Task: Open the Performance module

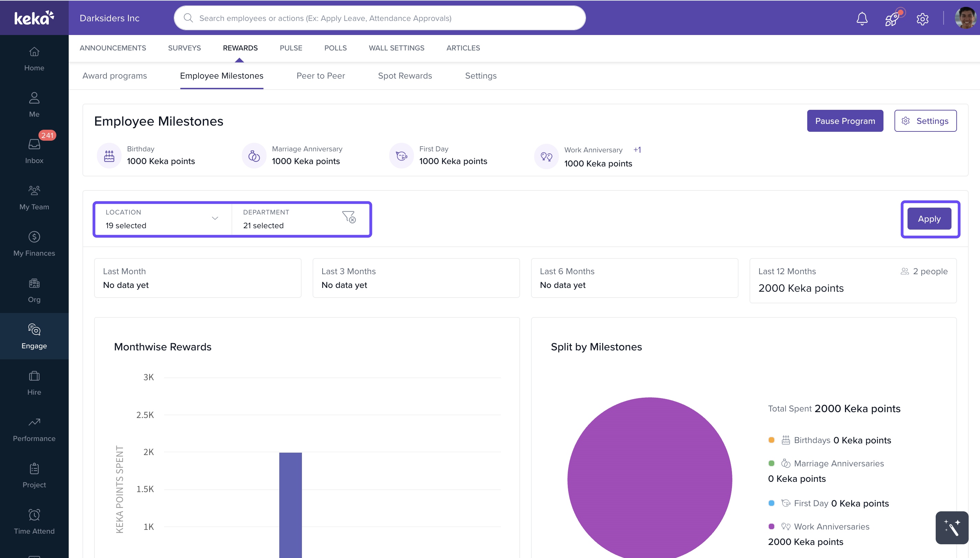Action: point(34,429)
